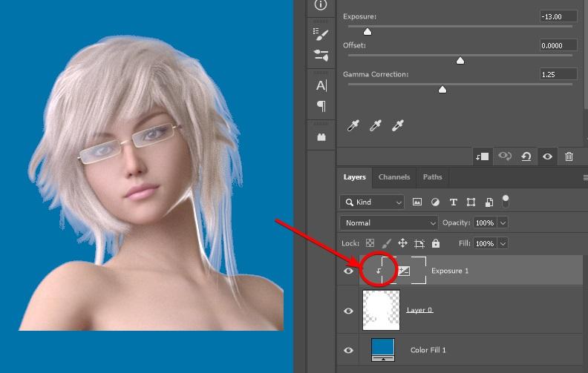The image size is (588, 373).
Task: Toggle adjustment layer visibility in Properties
Action: (547, 156)
